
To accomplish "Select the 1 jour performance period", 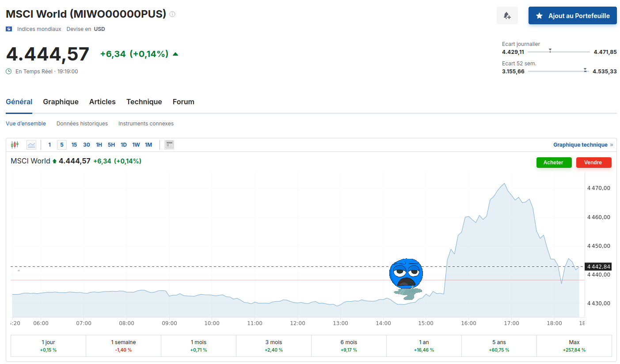I will click(49, 346).
